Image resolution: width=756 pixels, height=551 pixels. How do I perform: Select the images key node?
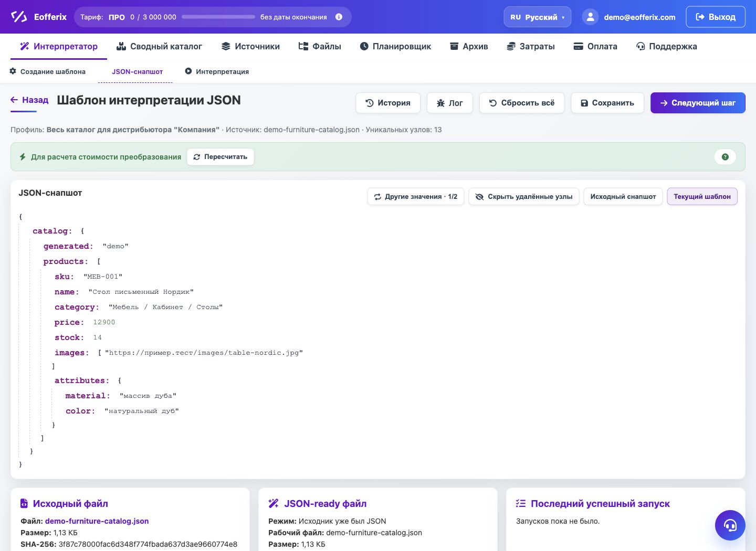pos(72,353)
